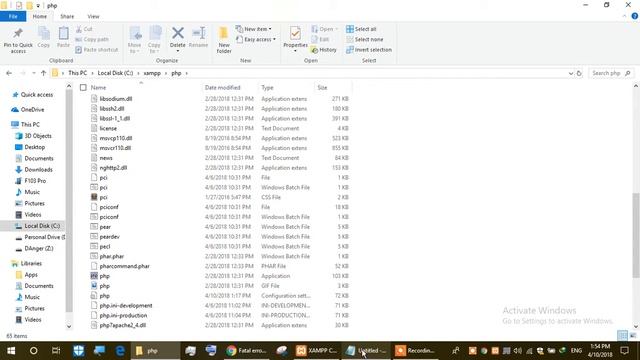Viewport: 640px width, 360px height.
Task: Open the Copy to menu
Action: click(x=154, y=40)
